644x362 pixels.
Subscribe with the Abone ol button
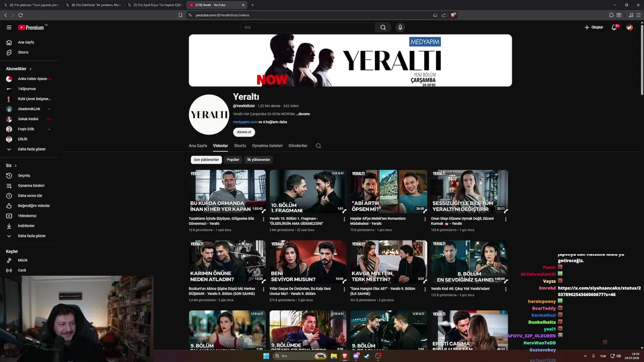coord(244,132)
